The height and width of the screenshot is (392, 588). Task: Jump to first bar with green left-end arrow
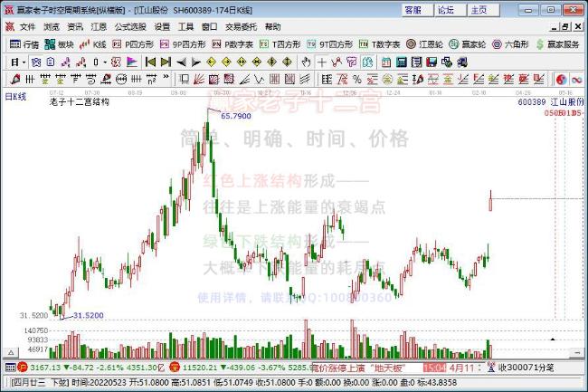click(x=150, y=62)
